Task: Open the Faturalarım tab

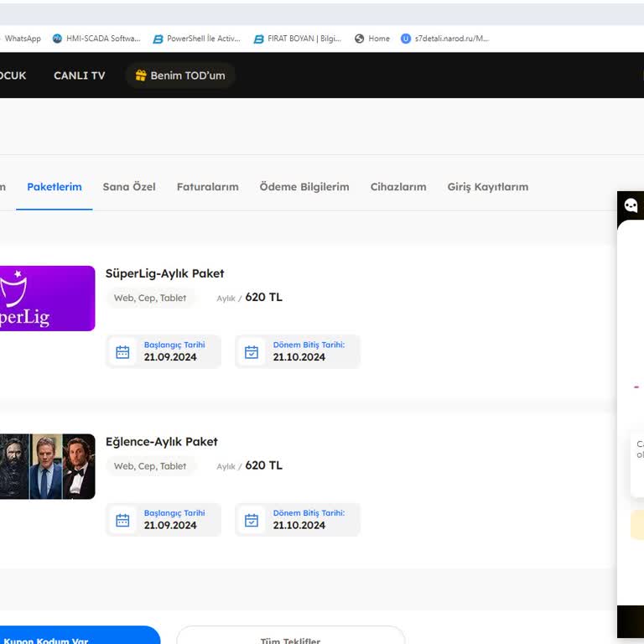Action: [207, 187]
